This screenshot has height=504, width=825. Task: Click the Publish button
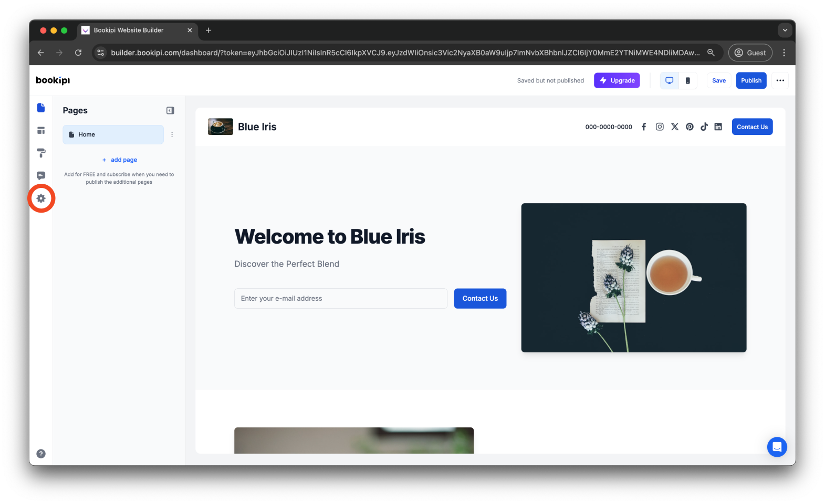click(x=751, y=80)
